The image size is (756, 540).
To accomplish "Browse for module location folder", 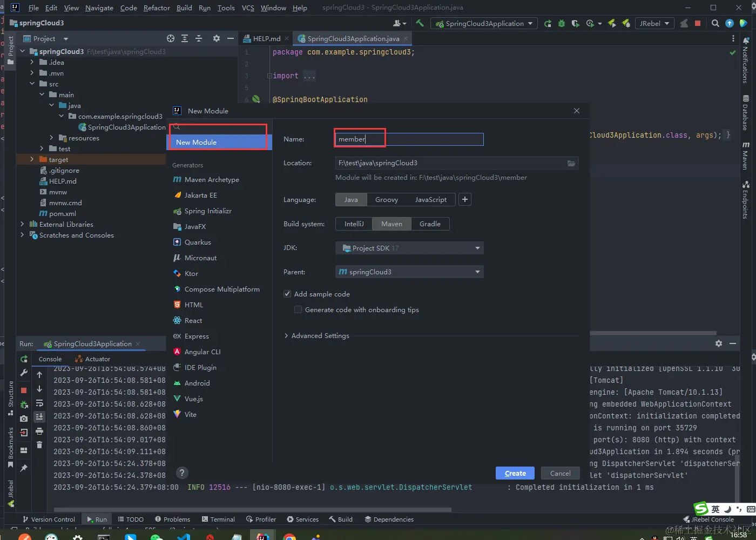I will point(571,163).
